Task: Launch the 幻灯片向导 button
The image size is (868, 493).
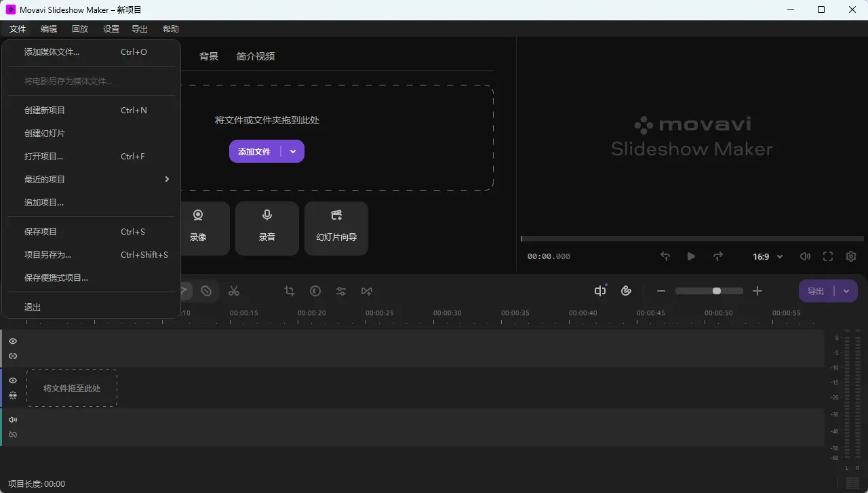Action: 336,229
